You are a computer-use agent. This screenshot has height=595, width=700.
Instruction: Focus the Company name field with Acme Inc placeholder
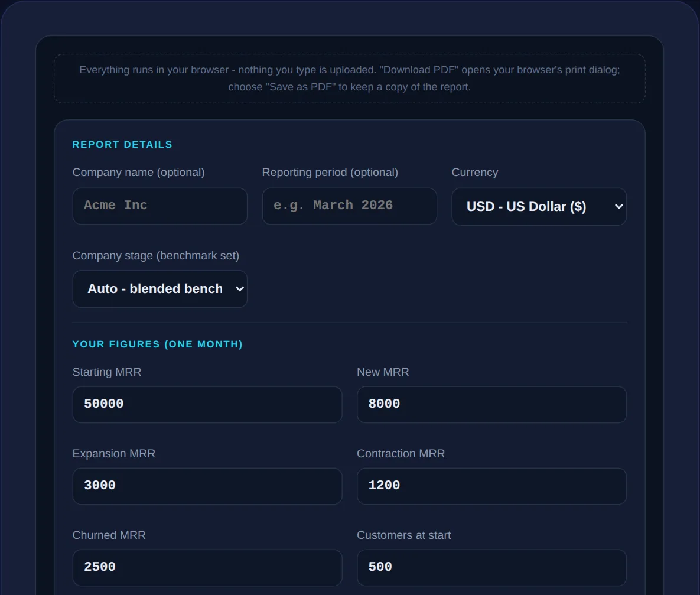click(x=160, y=206)
